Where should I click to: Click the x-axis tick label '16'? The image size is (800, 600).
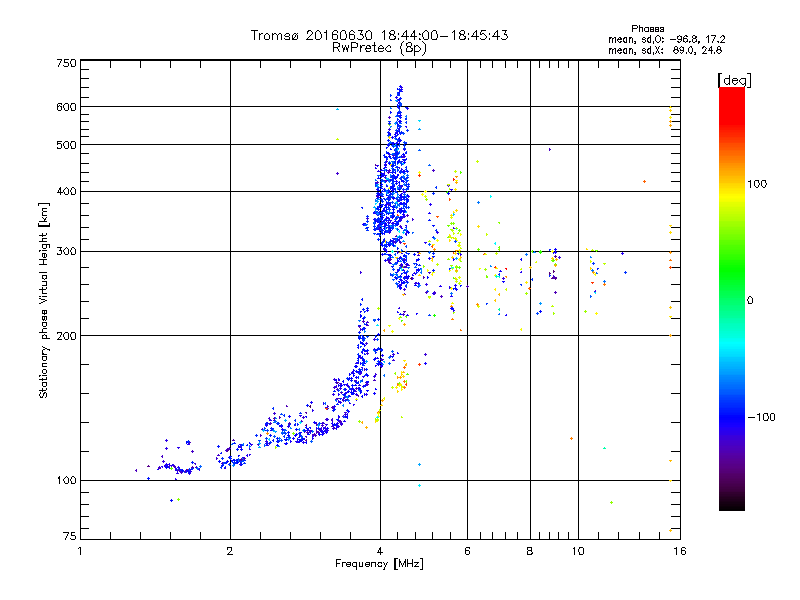[680, 551]
